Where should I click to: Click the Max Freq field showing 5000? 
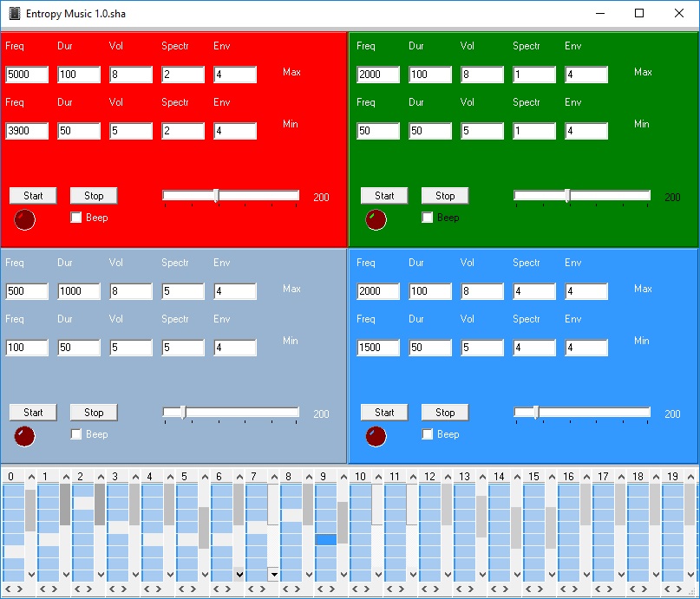click(27, 75)
